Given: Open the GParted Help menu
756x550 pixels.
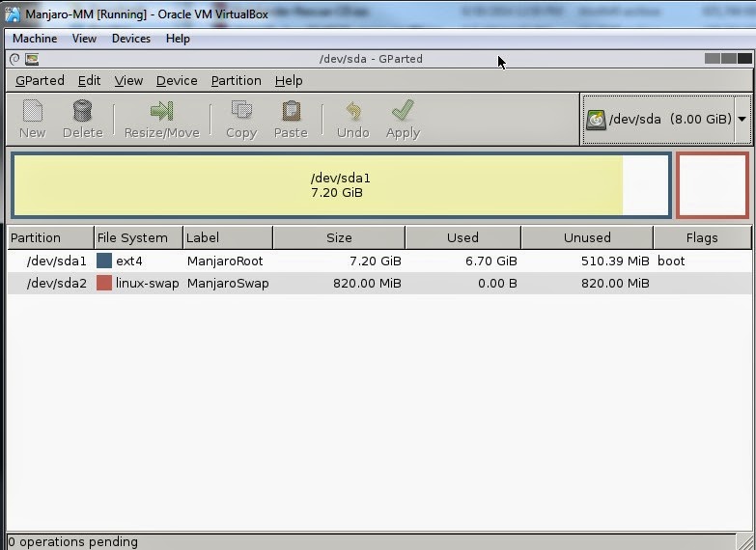Looking at the screenshot, I should [289, 80].
